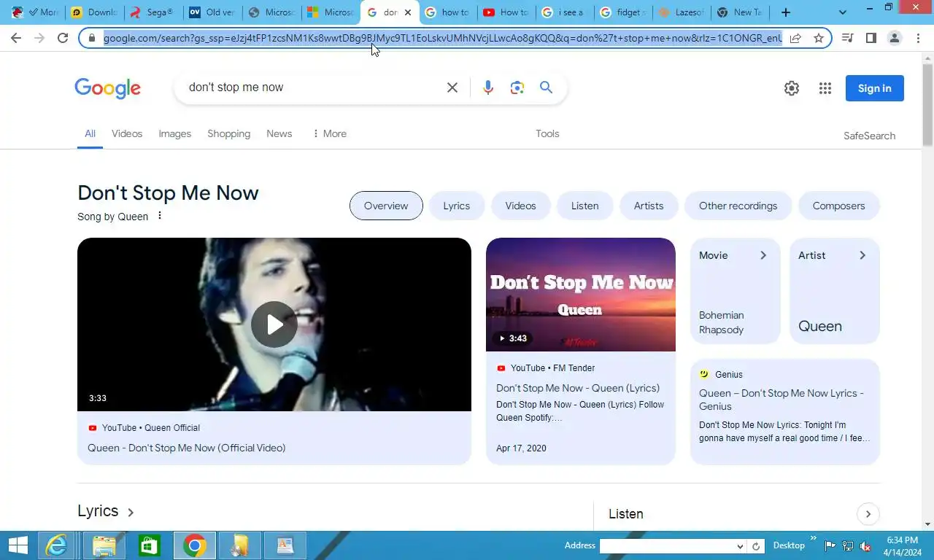Open the Lyrics video thumbnail by FM Tender
This screenshot has width=934, height=560.
point(581,295)
